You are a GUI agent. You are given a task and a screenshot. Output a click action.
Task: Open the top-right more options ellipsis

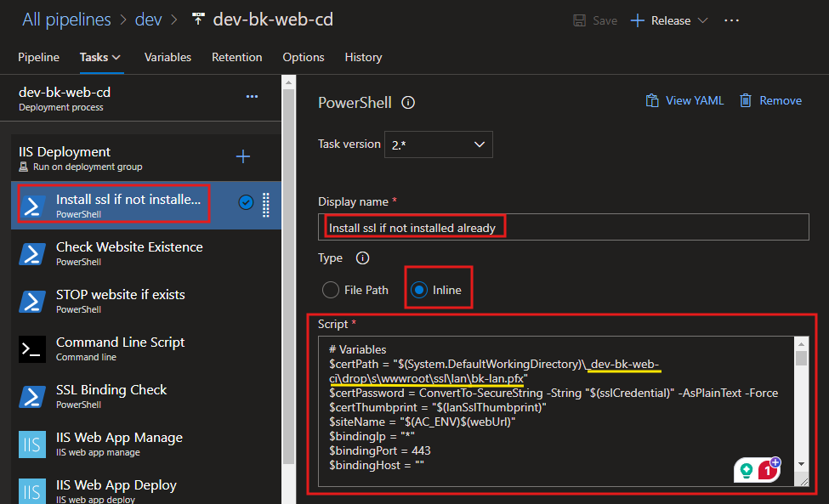point(732,20)
